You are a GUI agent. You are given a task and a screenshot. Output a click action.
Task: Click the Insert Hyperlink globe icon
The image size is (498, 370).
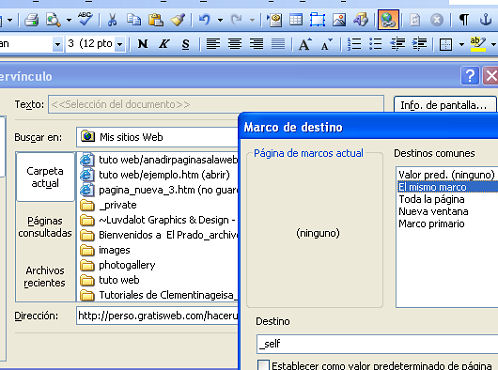pyautogui.click(x=388, y=20)
